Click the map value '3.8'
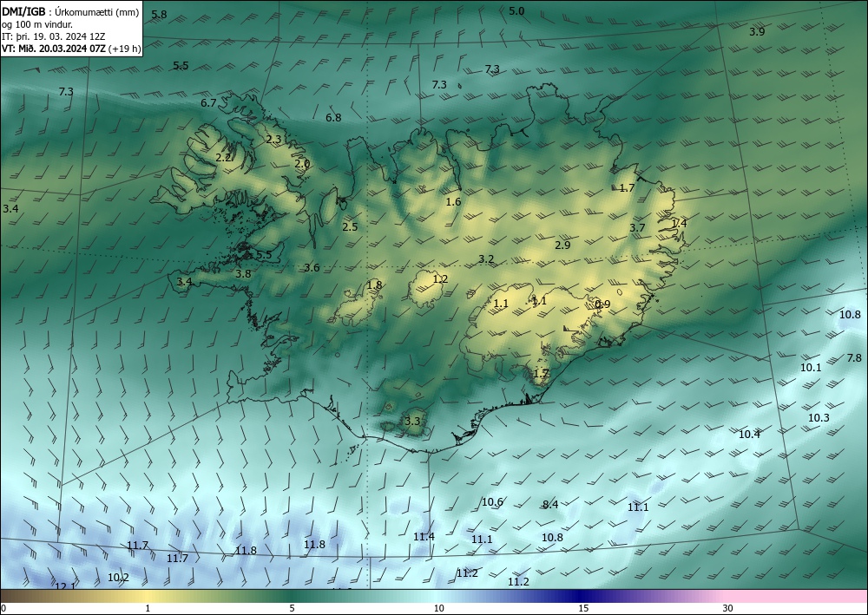868x615 pixels. pos(243,273)
